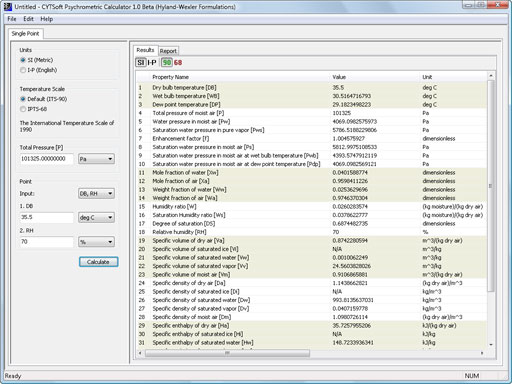Screen dimensions: 512x384
Task: Select Specific volume of saturated vapor [Vv] row
Action: (311, 266)
